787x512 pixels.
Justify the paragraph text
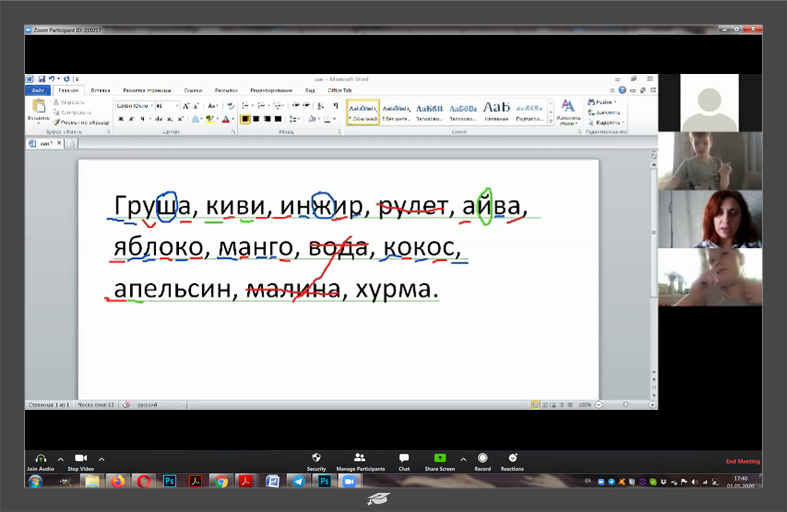point(278,119)
